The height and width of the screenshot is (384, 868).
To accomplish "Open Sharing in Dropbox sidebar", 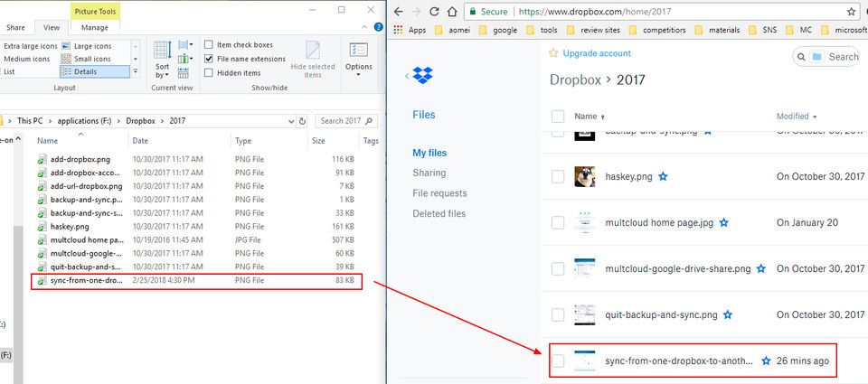I will tap(429, 173).
